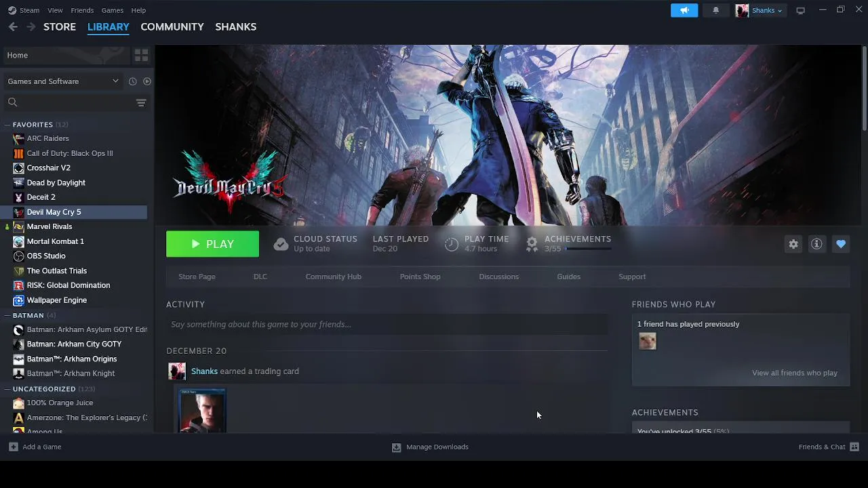Viewport: 868px width, 488px height.
Task: Click the achievements progress bar
Action: (589, 249)
